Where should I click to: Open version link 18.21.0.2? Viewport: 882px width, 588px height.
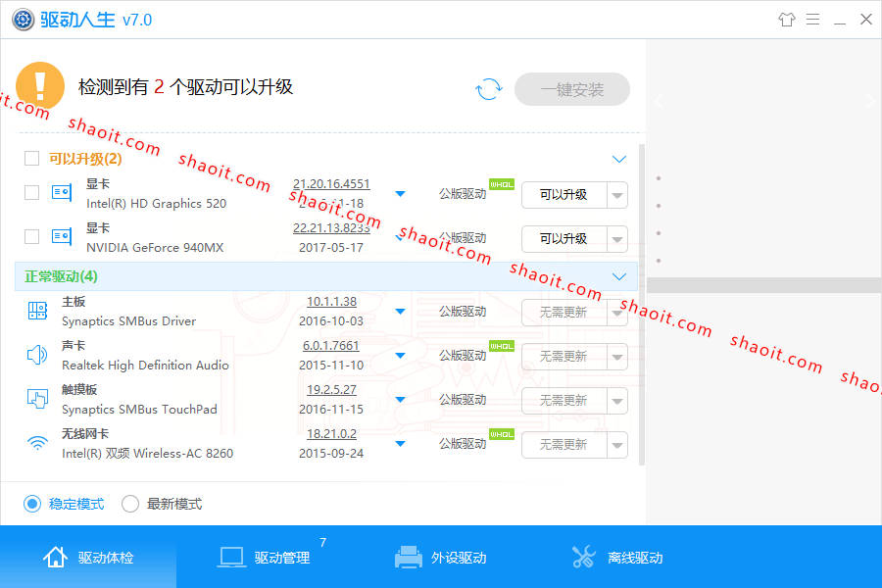tap(331, 434)
